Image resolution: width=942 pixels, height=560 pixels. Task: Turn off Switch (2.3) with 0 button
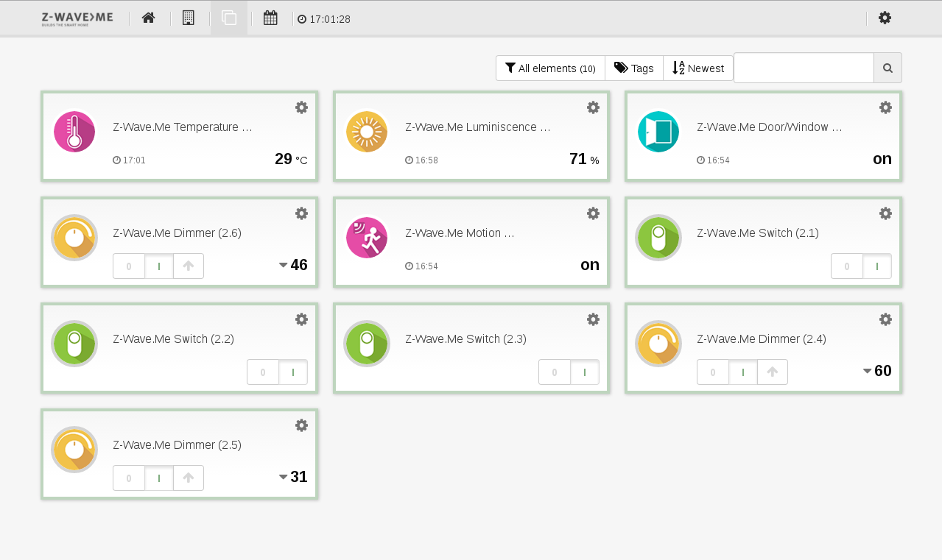click(555, 372)
